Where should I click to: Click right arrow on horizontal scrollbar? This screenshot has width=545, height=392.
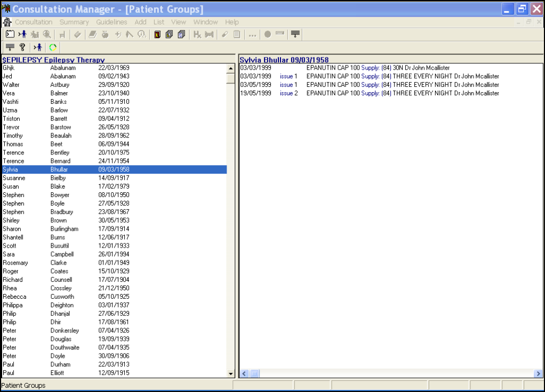pos(538,374)
